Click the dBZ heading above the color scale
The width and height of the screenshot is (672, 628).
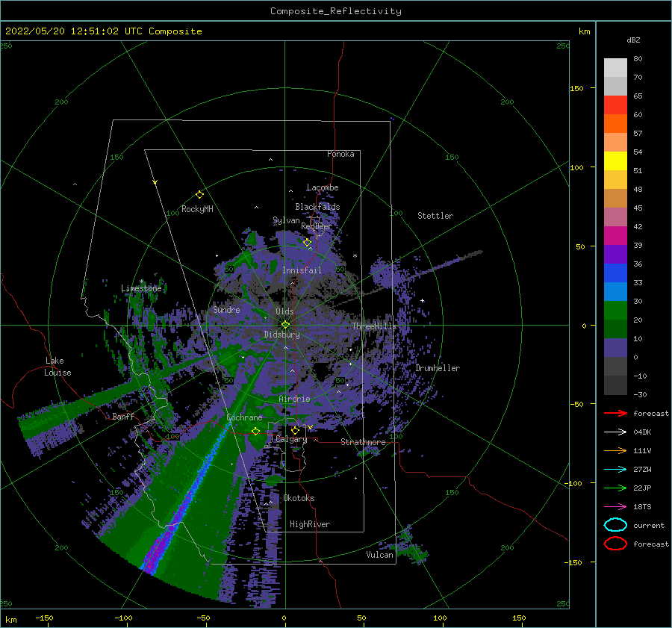[x=633, y=40]
